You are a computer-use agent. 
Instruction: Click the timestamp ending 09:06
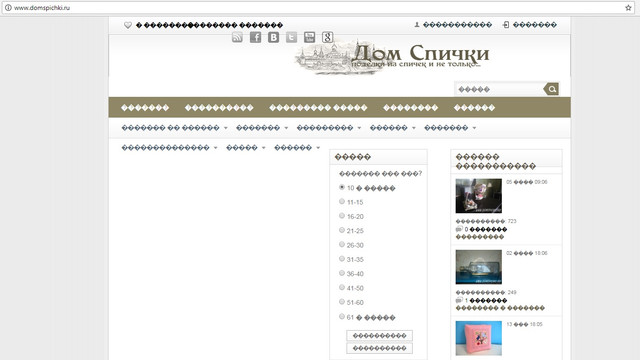527,182
